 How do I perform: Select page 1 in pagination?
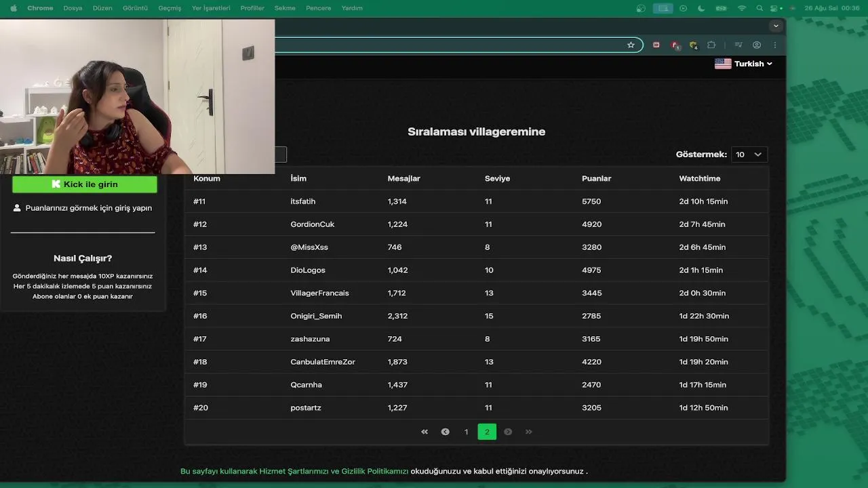pyautogui.click(x=466, y=432)
